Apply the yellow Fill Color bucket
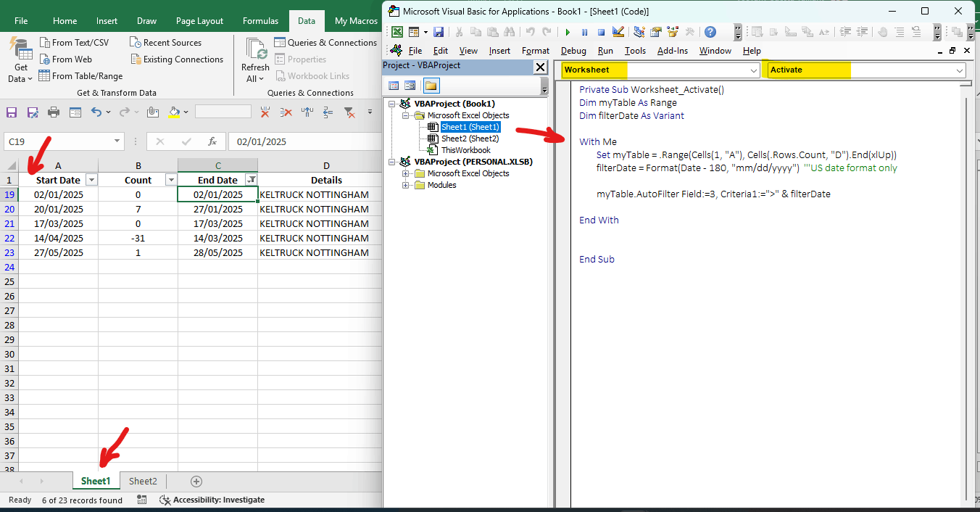 [x=174, y=112]
